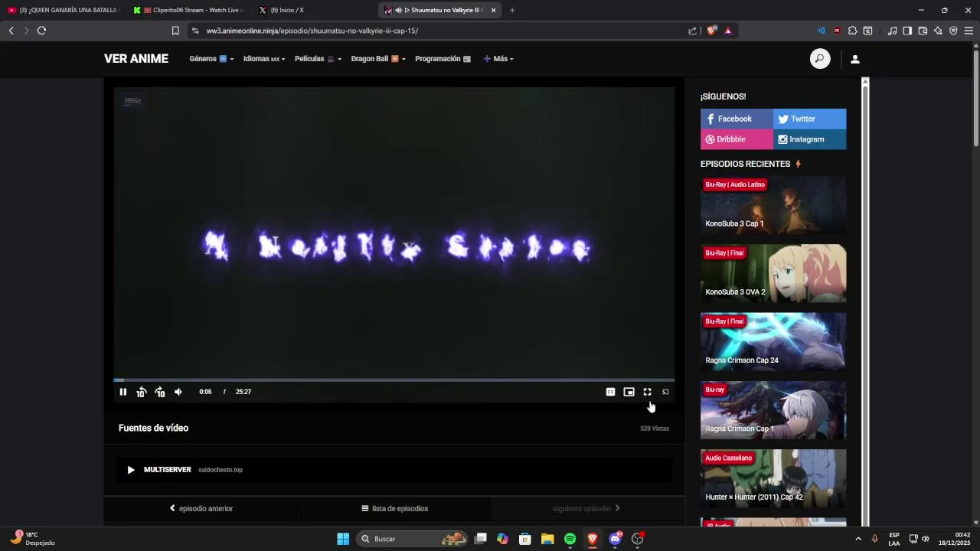Toggle the browser sidebar panel
The image size is (980, 551).
tap(907, 31)
